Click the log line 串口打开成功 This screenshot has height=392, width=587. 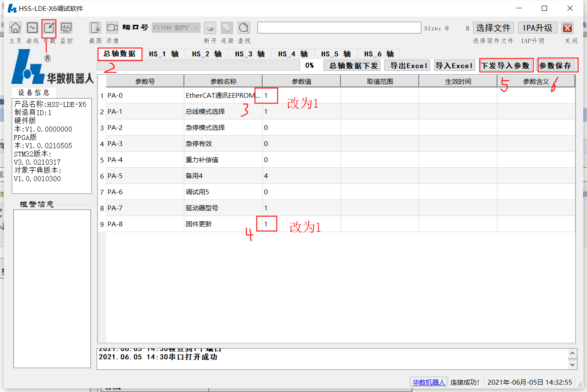[158, 357]
